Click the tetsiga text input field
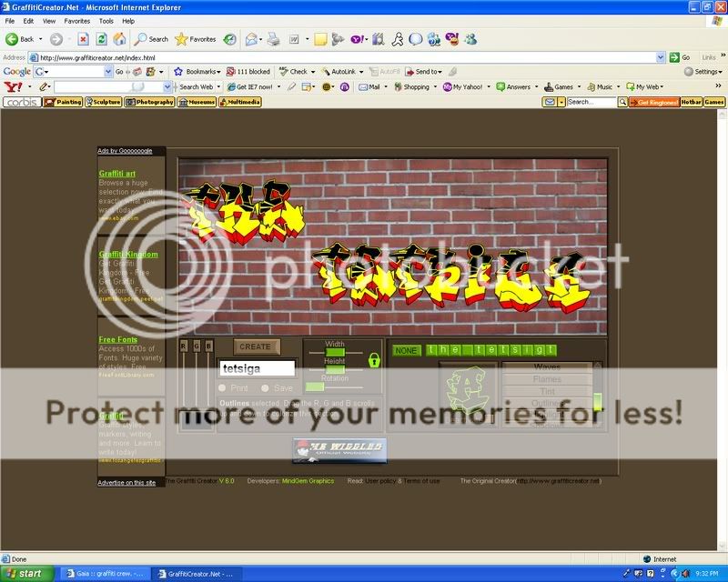Viewport: 728px width, 582px height. pos(257,368)
